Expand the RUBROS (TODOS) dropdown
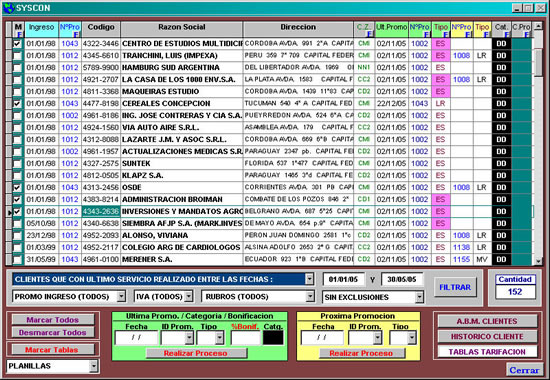The width and height of the screenshot is (550, 380). 310,296
